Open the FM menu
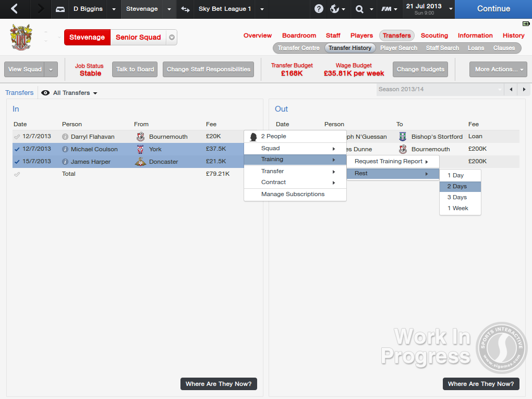 (x=389, y=9)
